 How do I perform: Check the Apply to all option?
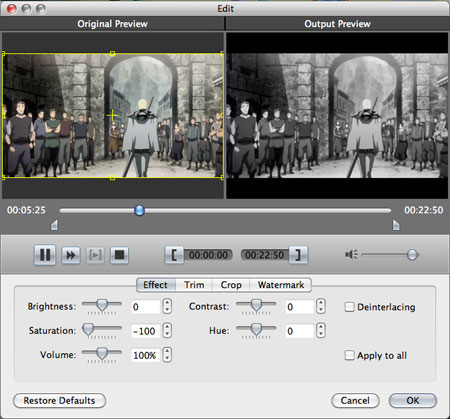[349, 355]
